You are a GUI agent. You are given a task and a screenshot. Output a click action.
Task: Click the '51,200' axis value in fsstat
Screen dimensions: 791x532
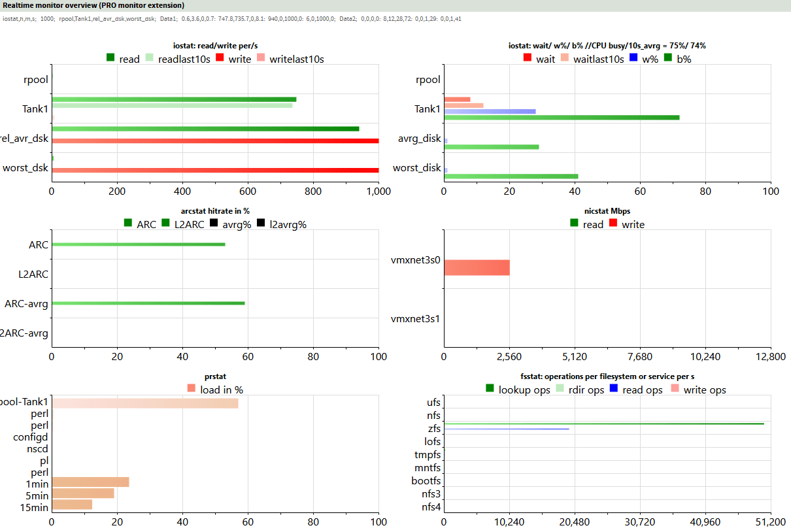(771, 522)
